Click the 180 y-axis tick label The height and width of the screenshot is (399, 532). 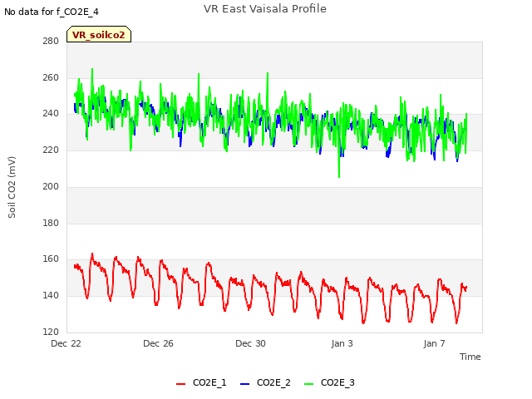click(51, 224)
